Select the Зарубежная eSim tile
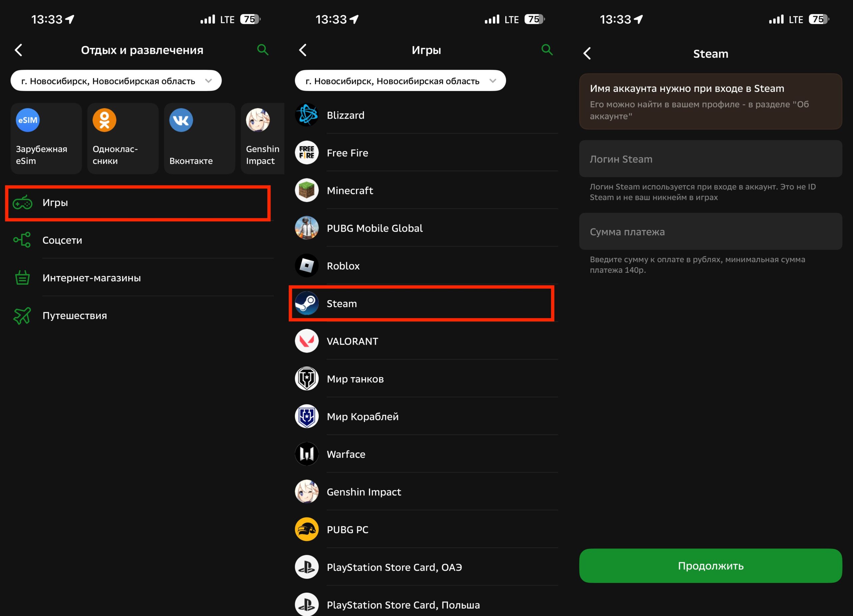 [x=46, y=138]
